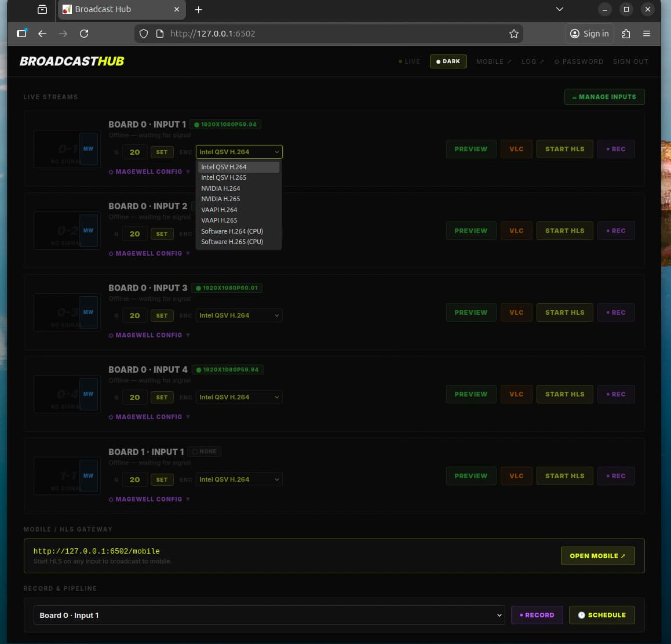671x644 pixels.
Task: Toggle Start HLS for Board 0 Input 3
Action: click(x=564, y=312)
